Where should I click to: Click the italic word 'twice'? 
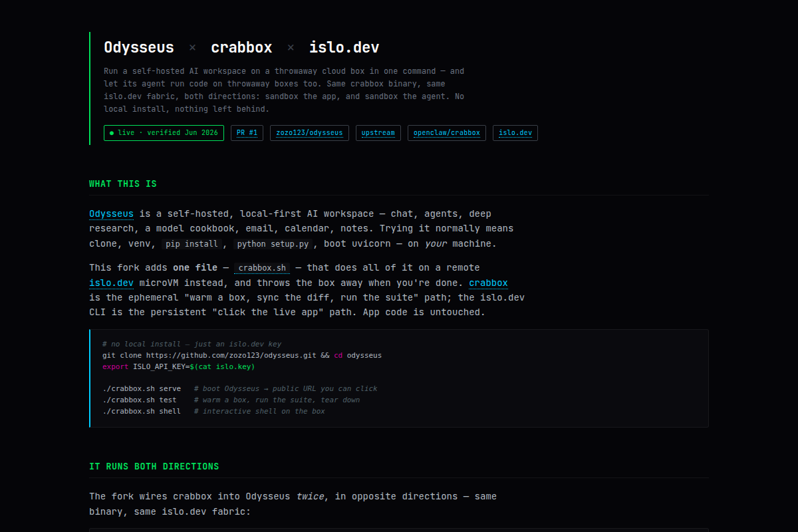point(312,496)
